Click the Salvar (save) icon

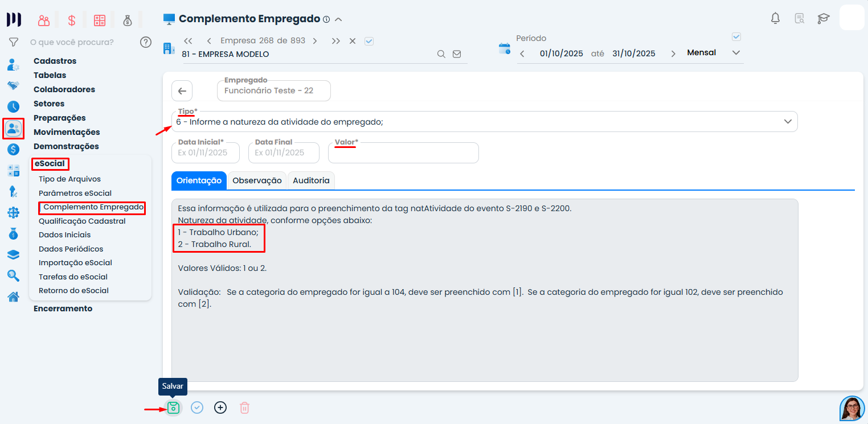[174, 407]
